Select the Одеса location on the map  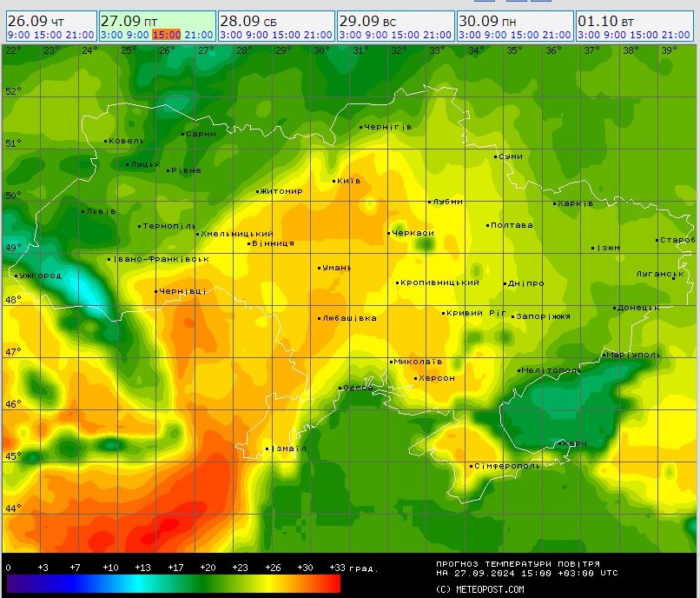(x=340, y=388)
